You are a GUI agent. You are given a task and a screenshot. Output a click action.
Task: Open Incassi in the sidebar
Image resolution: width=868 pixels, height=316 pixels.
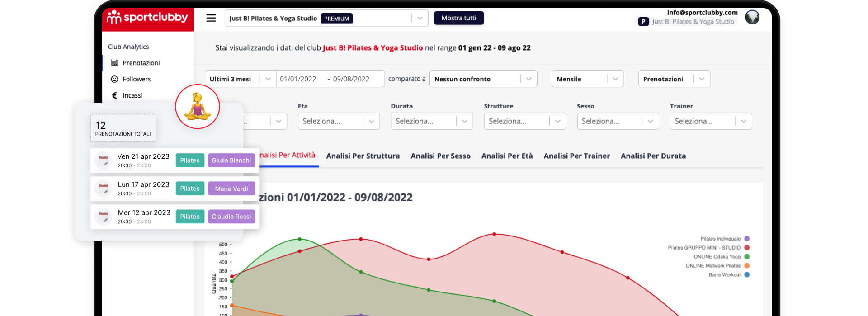pos(132,95)
